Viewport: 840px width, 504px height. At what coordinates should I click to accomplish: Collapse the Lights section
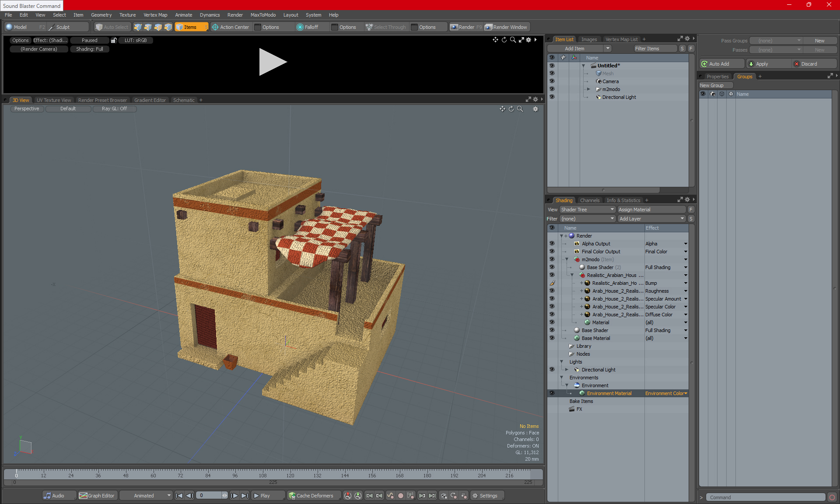click(x=561, y=362)
